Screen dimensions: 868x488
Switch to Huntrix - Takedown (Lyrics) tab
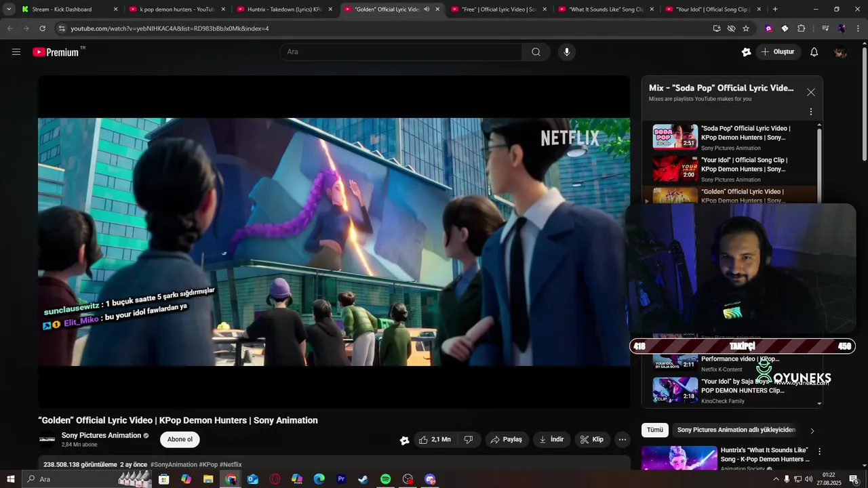coord(284,9)
